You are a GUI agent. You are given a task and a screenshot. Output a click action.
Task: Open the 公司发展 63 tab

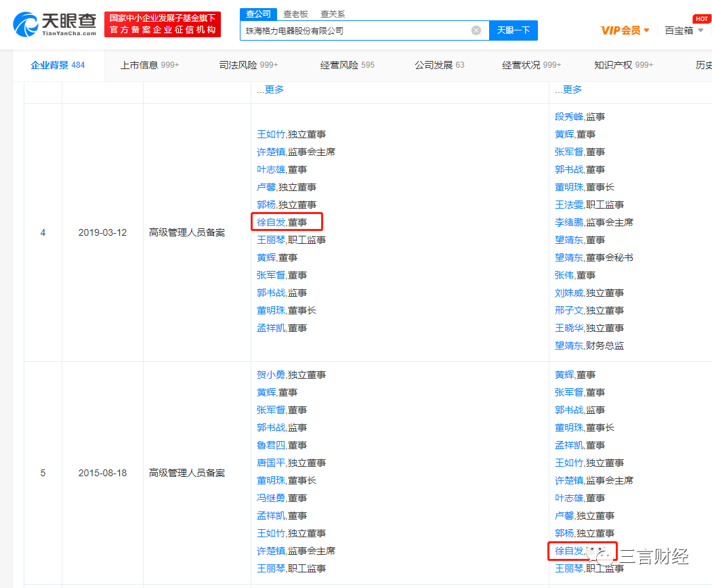click(440, 66)
